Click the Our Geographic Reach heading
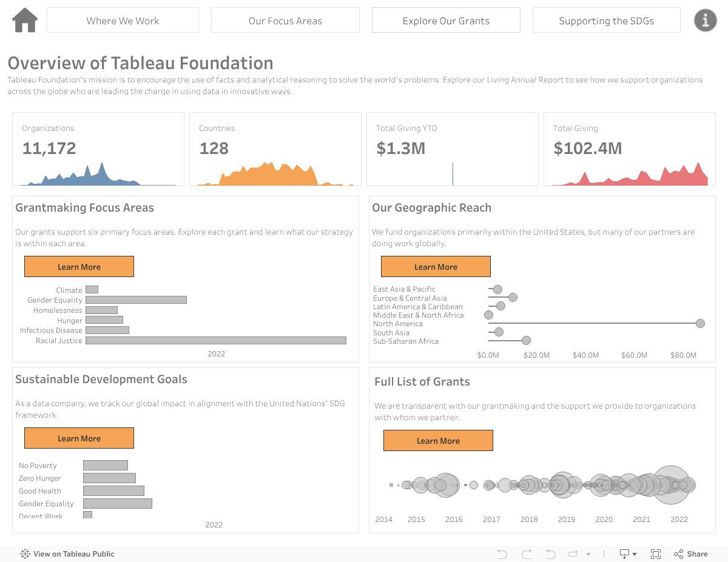 coord(431,208)
